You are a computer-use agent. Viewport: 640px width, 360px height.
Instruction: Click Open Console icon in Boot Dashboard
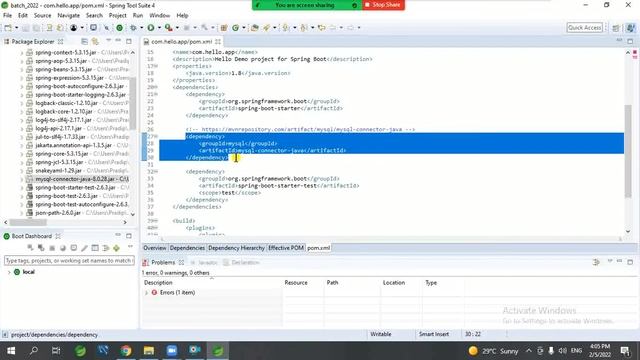tap(73, 248)
